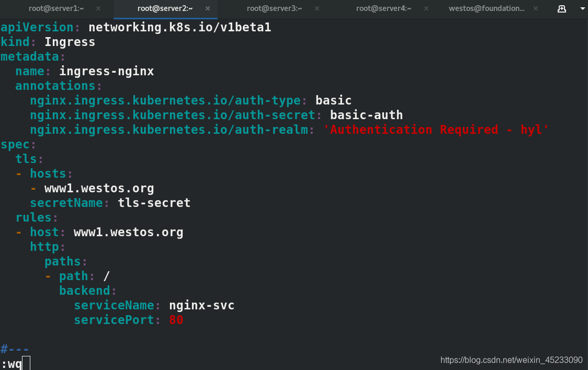The height and width of the screenshot is (370, 588).
Task: Click the basic-auth value
Action: (366, 115)
